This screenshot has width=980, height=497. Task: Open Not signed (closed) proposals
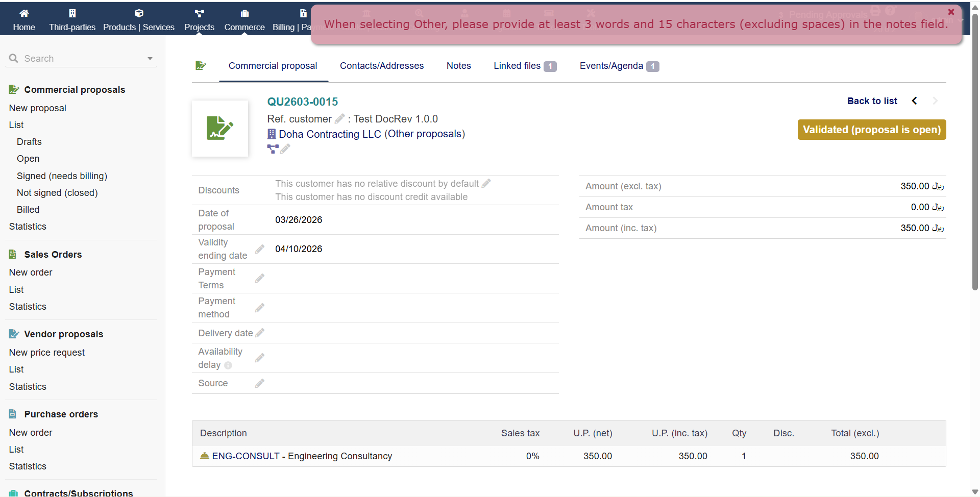(57, 193)
